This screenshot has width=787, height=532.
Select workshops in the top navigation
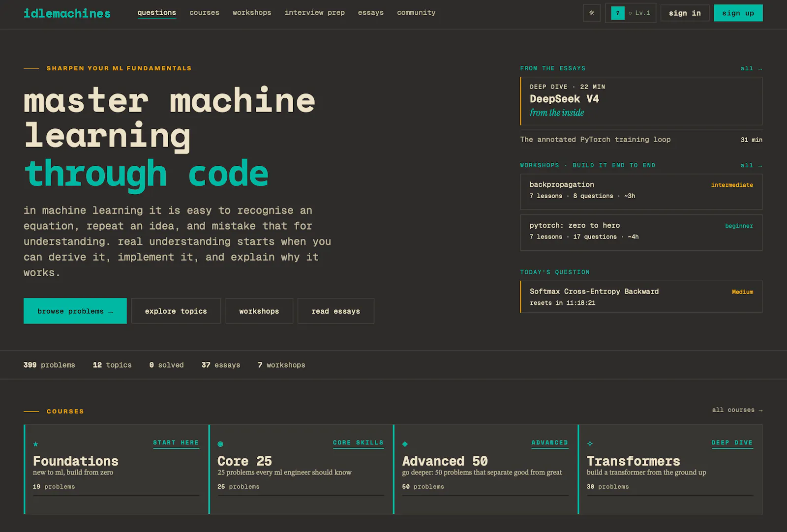pyautogui.click(x=252, y=13)
